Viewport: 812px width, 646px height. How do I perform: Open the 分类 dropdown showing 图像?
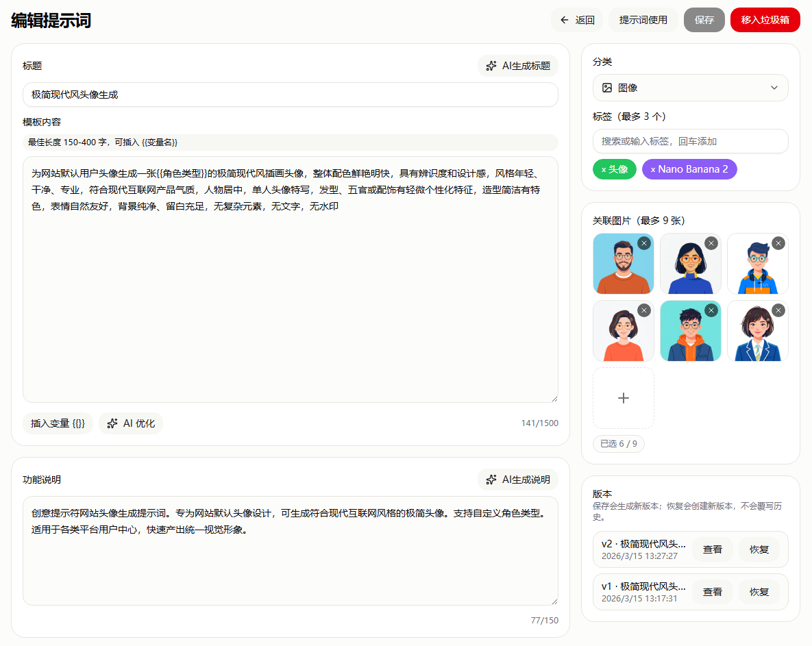[x=690, y=88]
